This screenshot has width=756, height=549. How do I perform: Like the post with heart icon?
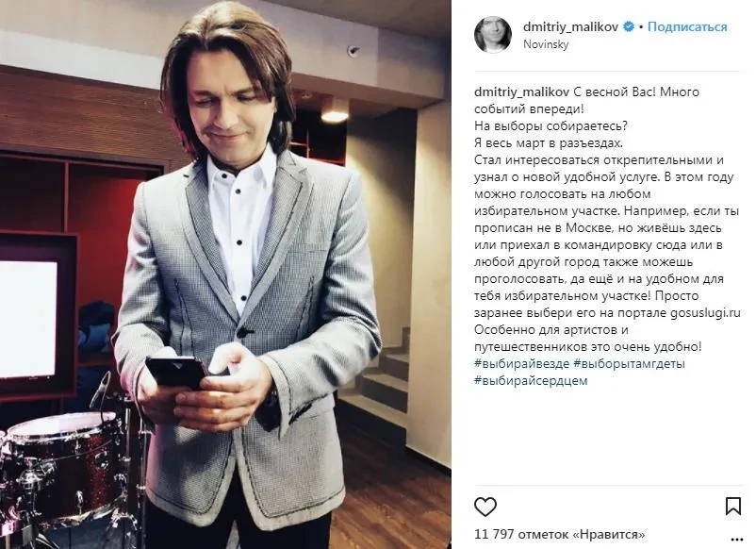click(485, 507)
